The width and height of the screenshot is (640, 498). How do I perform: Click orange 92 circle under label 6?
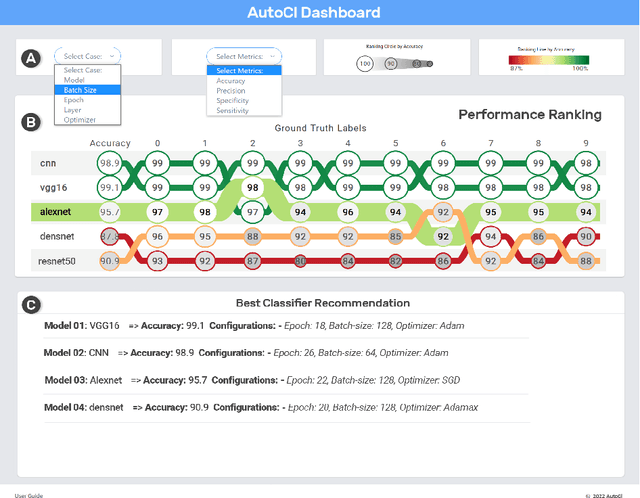pyautogui.click(x=443, y=212)
